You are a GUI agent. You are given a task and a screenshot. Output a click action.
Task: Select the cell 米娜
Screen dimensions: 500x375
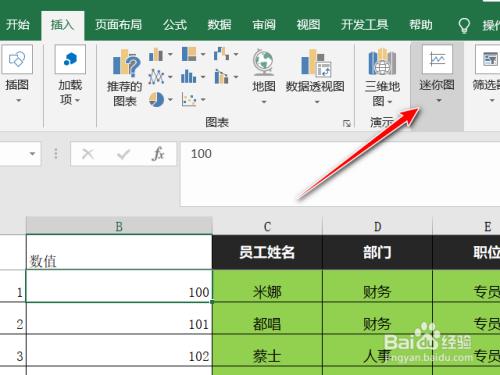point(267,286)
